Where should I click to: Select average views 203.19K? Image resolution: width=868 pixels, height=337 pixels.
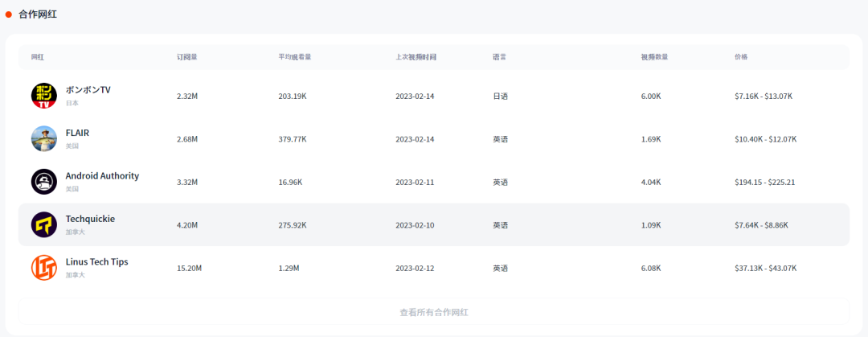pyautogui.click(x=293, y=97)
